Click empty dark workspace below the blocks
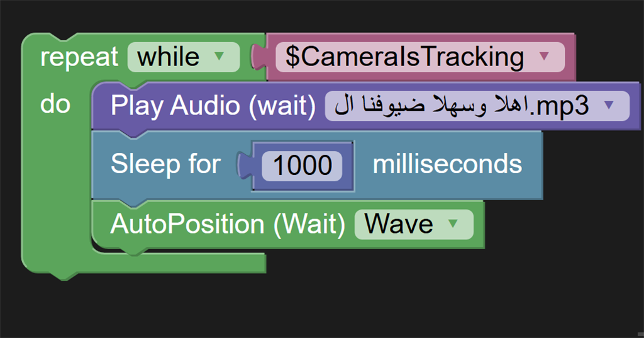The width and height of the screenshot is (644, 338). (x=377, y=302)
